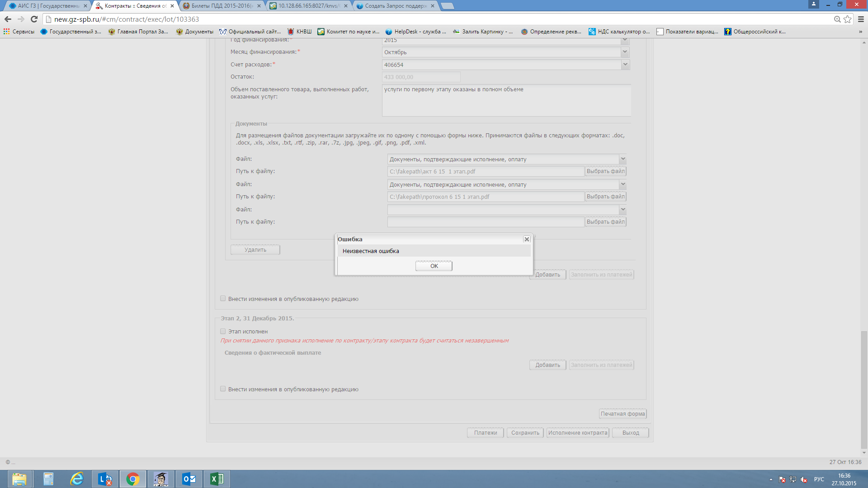Toggle the first 'Внести изменения в опубликованную редакцию' checkbox

click(x=223, y=299)
